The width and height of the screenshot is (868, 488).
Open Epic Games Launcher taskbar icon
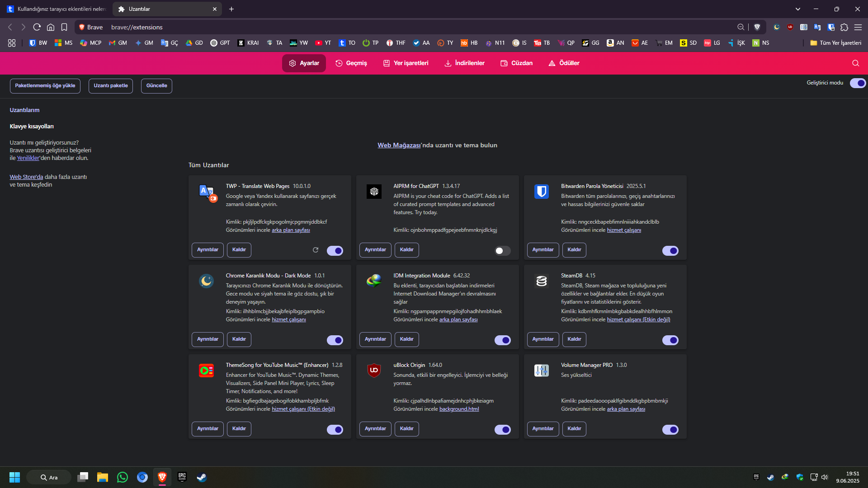coord(182,477)
